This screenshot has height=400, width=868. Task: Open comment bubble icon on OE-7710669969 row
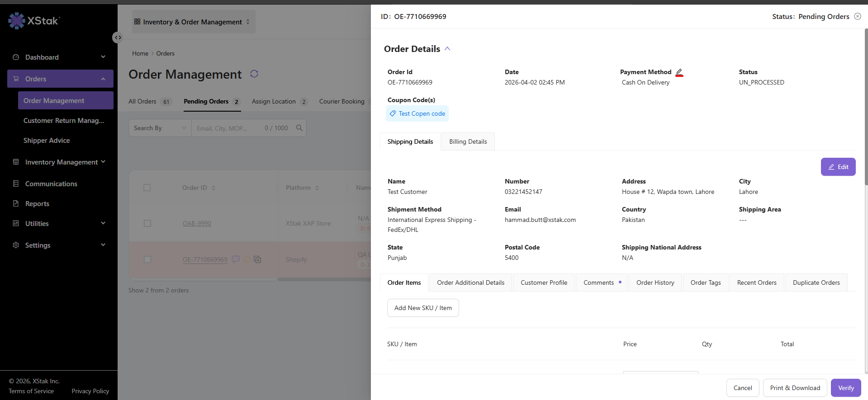pos(236,259)
